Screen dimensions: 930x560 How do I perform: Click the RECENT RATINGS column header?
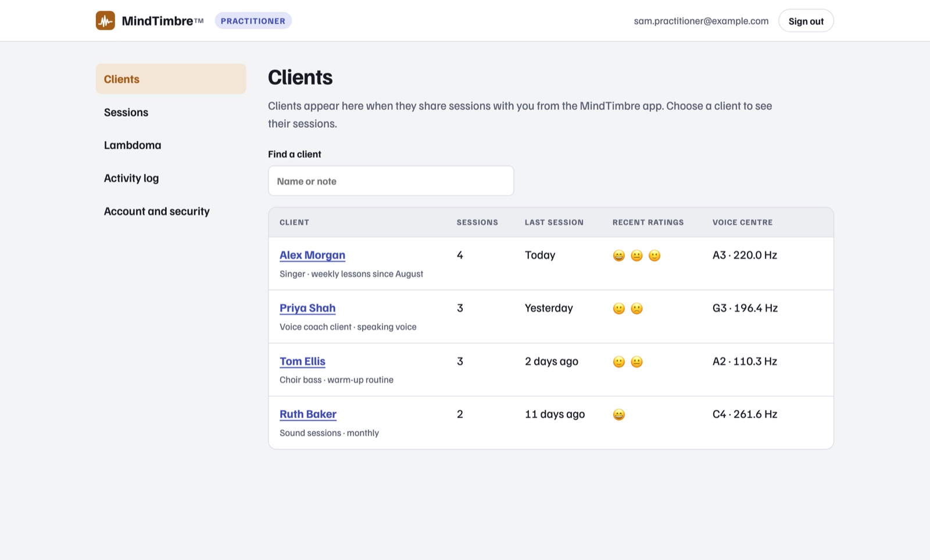pyautogui.click(x=648, y=222)
